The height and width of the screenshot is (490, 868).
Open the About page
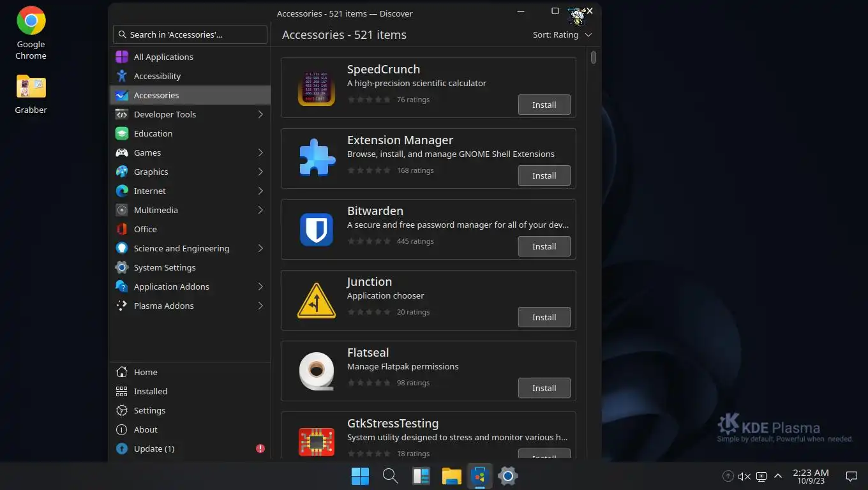point(190,429)
